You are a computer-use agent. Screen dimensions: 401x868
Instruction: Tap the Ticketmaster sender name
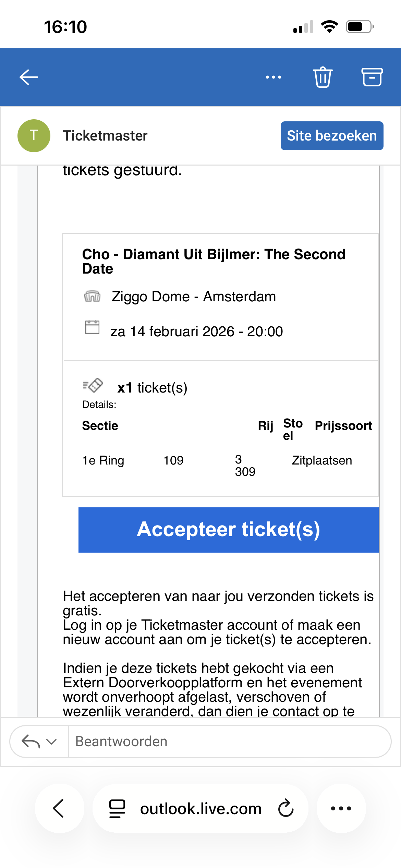(105, 136)
